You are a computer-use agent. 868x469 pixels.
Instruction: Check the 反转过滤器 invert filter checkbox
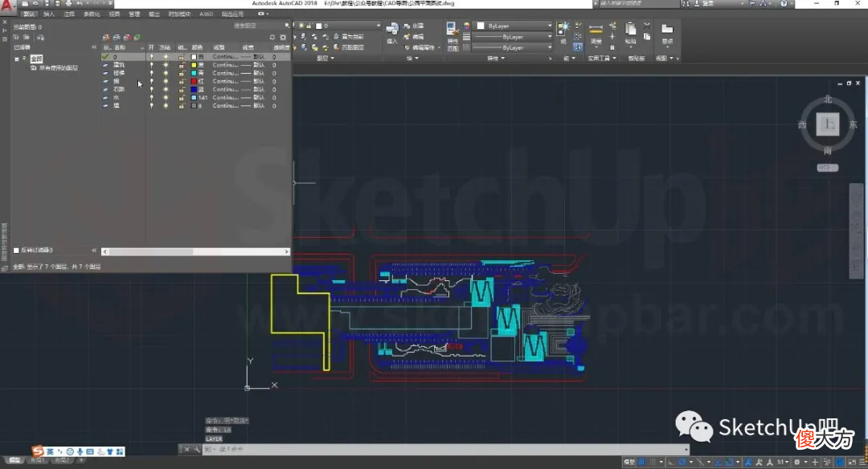tap(16, 251)
